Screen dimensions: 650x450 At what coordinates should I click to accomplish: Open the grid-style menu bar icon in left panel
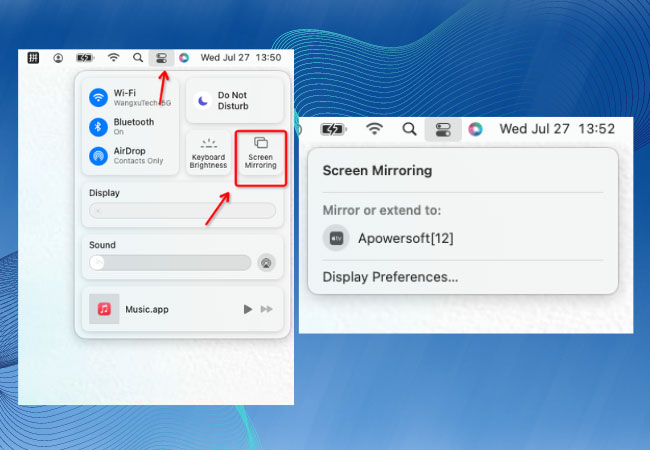[x=33, y=58]
